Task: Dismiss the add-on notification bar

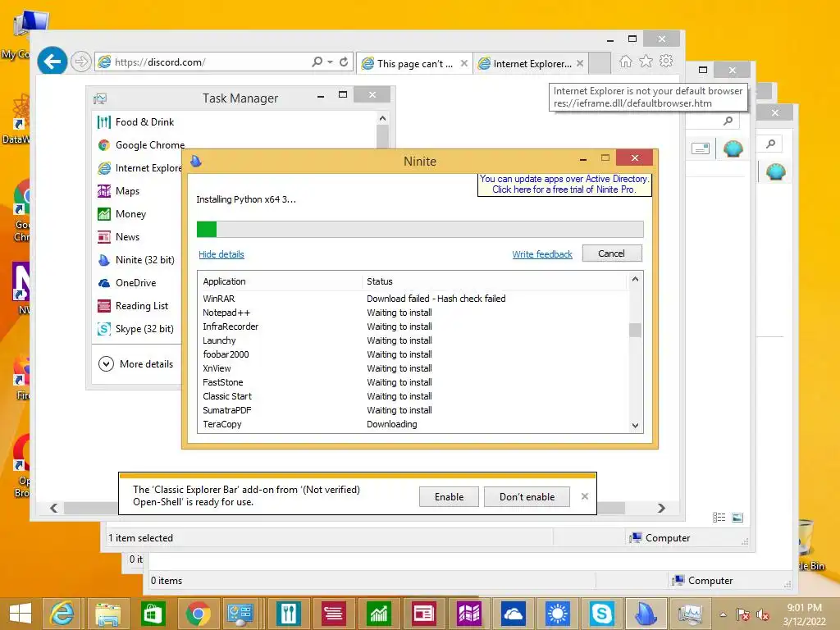Action: tap(584, 496)
